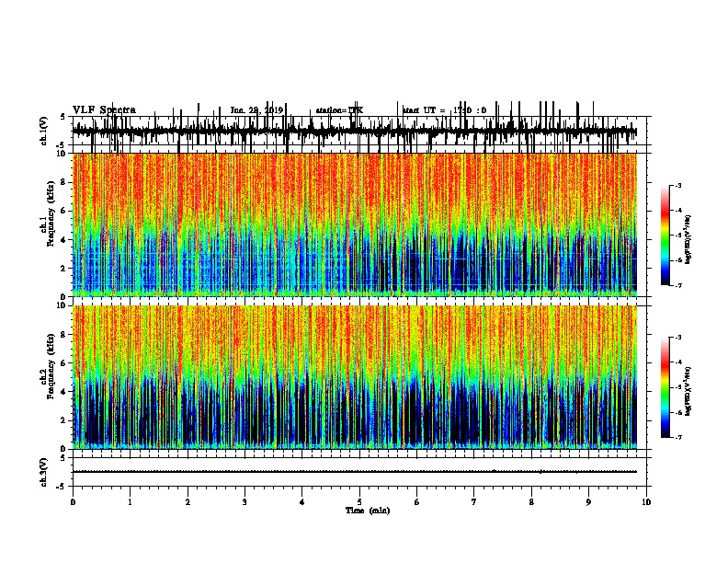The width and height of the screenshot is (728, 563).
Task: Click the 6 tick on the time axis
Action: tap(417, 502)
